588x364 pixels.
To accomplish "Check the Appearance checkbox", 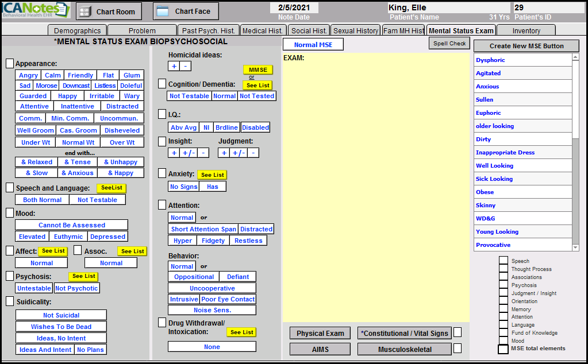I will click(10, 64).
